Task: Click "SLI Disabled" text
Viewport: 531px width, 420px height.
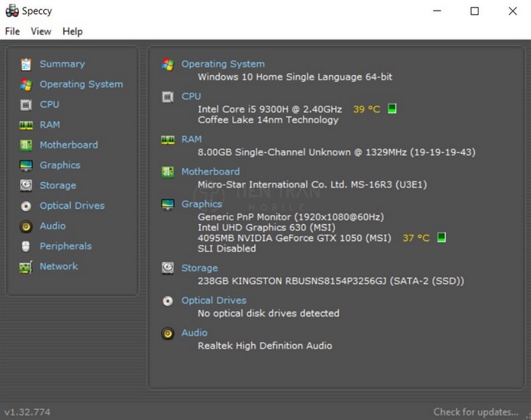Action: tap(227, 248)
